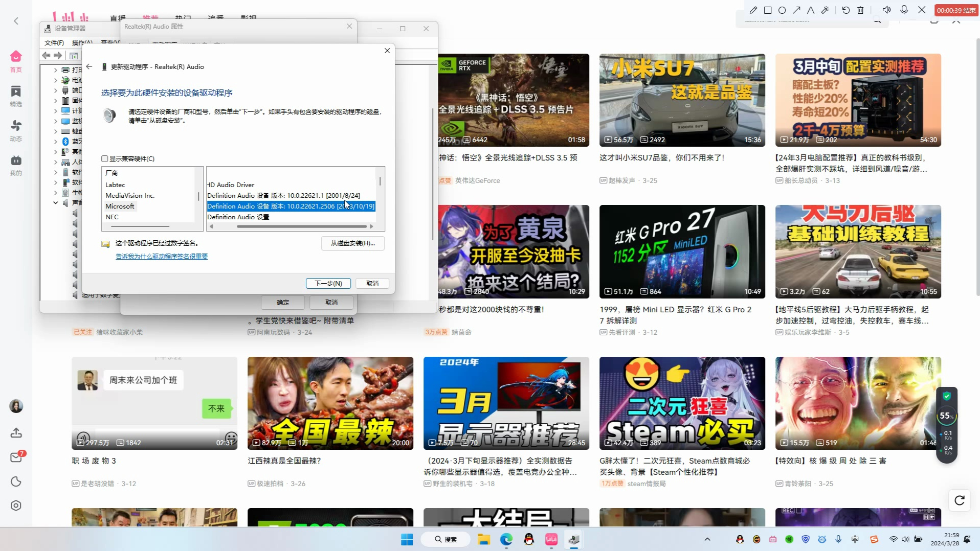980x551 pixels.
Task: Expand the ports tree node
Action: 56,90
